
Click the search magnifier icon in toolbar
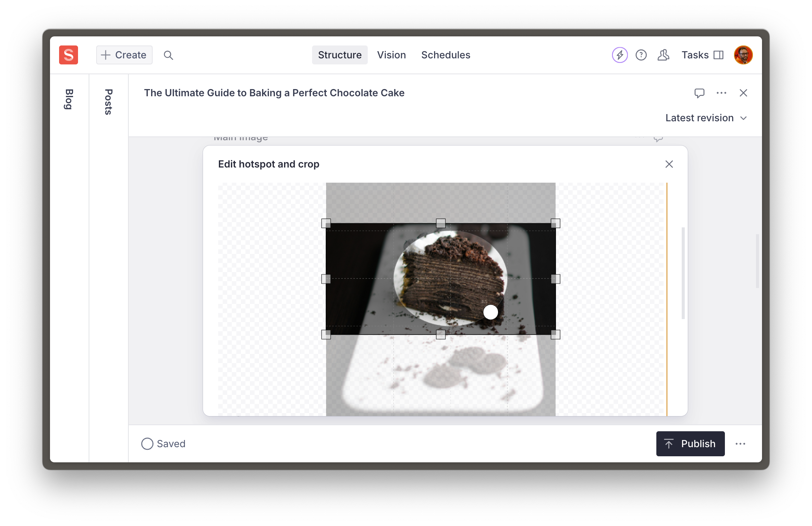coord(167,55)
